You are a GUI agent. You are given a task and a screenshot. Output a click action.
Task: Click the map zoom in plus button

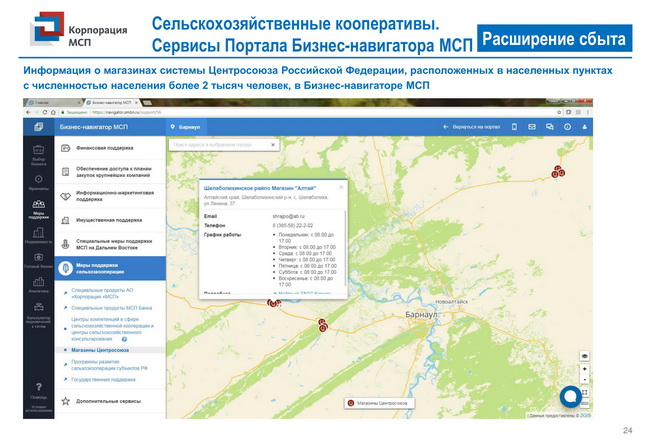pos(584,368)
